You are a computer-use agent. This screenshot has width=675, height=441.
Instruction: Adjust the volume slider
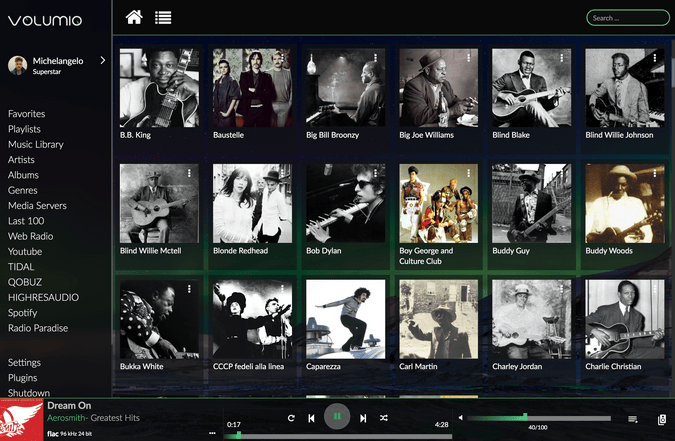[525, 418]
